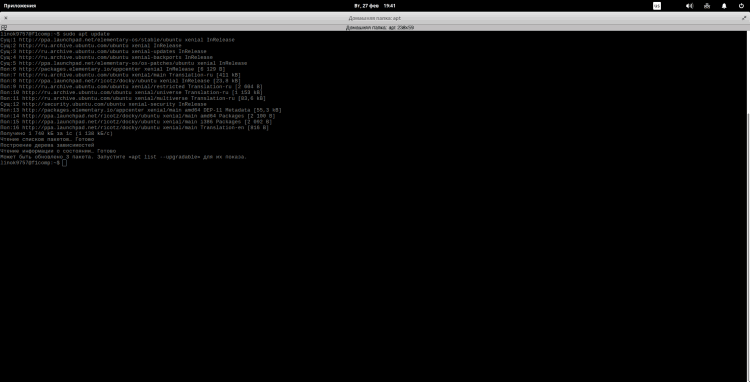
Task: Maximize the terminal window
Action: click(744, 18)
